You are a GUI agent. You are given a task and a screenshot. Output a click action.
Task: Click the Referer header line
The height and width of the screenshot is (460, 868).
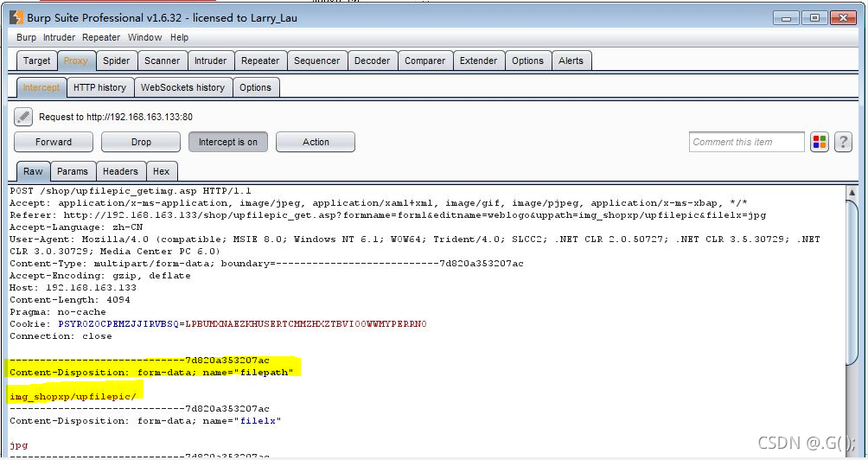(x=387, y=214)
